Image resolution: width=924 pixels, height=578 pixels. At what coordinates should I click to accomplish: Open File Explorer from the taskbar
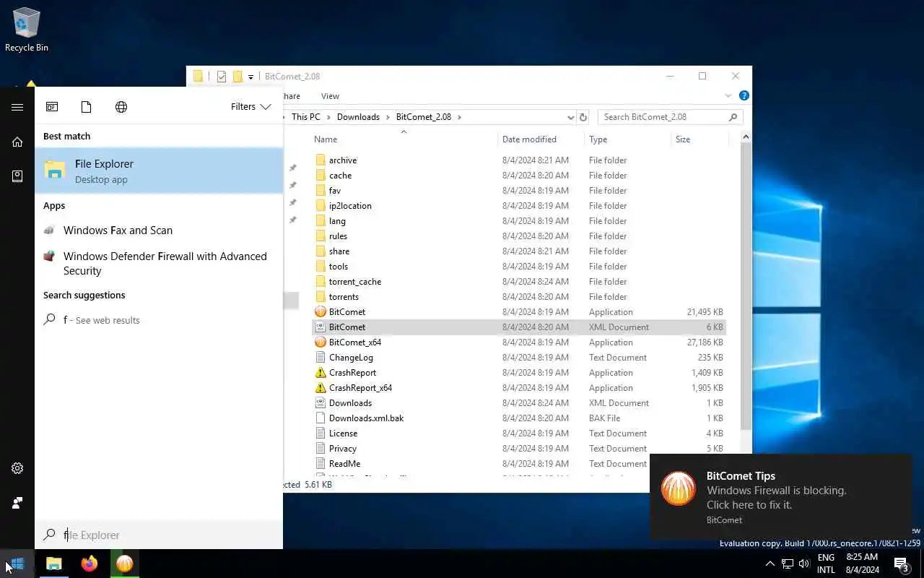tap(54, 564)
